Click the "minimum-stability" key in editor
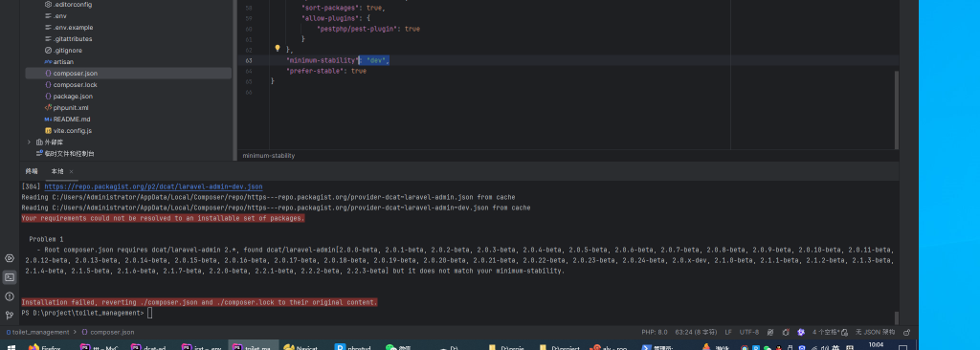 click(322, 60)
